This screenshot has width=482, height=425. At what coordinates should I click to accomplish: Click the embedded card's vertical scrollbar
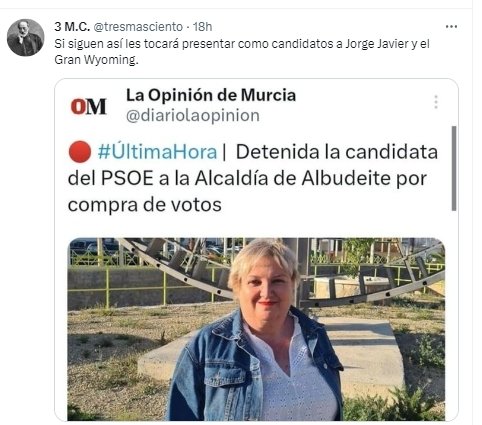(x=454, y=168)
